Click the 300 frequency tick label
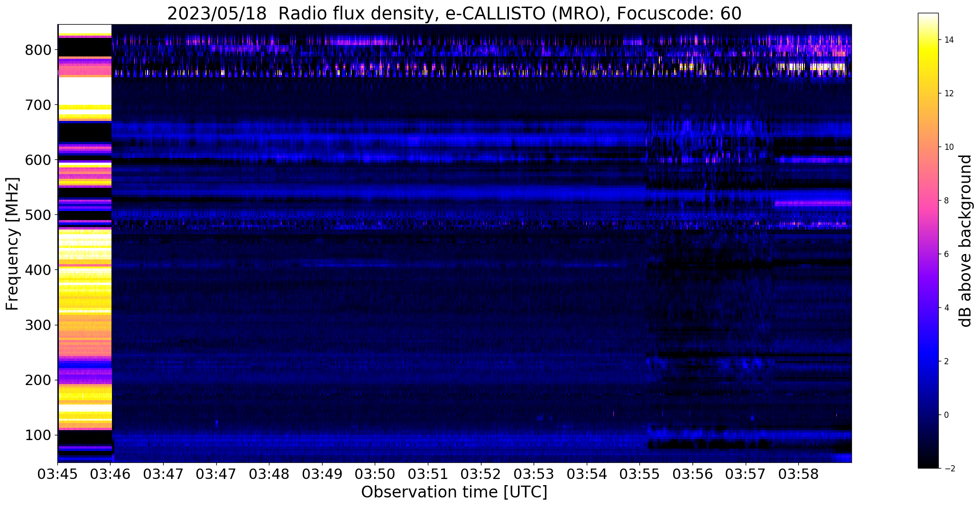 [37, 325]
